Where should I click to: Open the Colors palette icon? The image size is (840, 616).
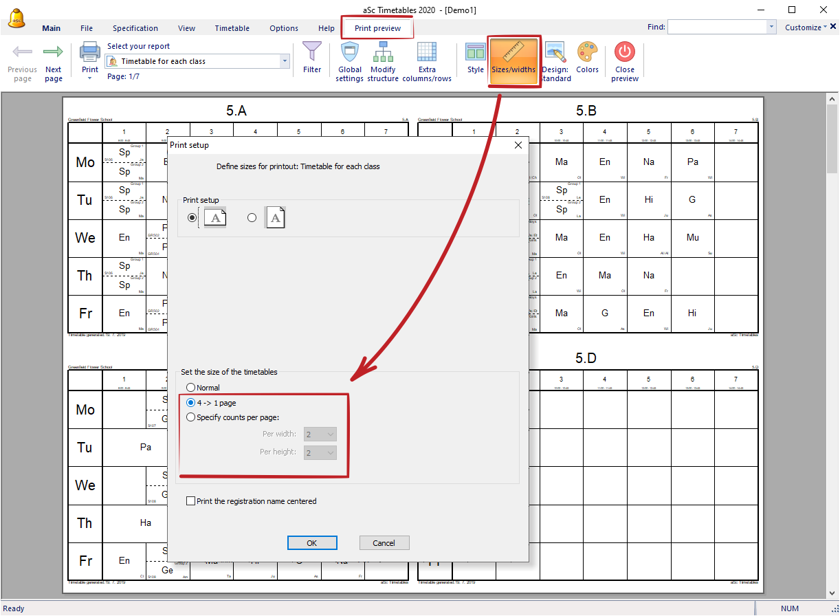click(x=587, y=53)
